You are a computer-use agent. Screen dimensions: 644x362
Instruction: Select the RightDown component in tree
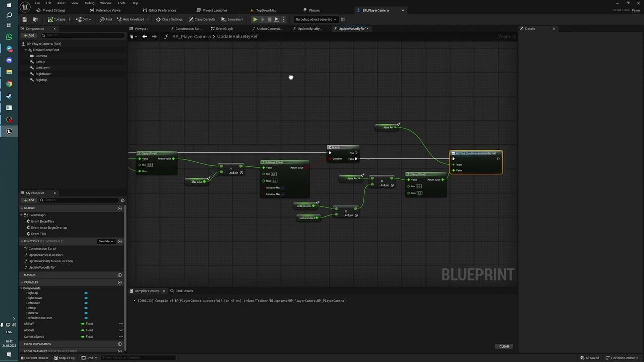(x=43, y=74)
